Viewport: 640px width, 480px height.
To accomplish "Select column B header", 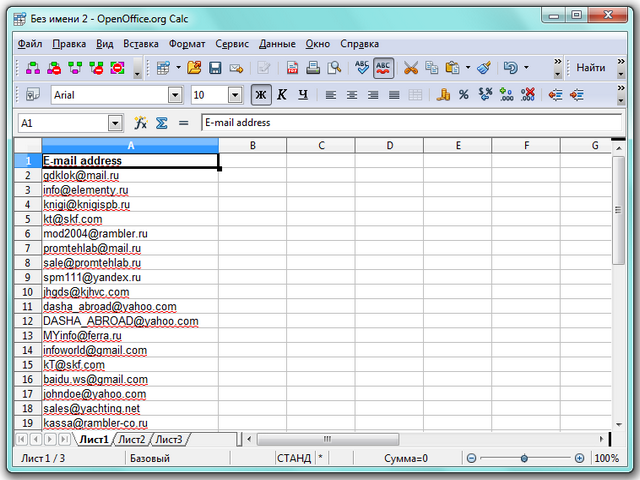I will click(x=253, y=145).
